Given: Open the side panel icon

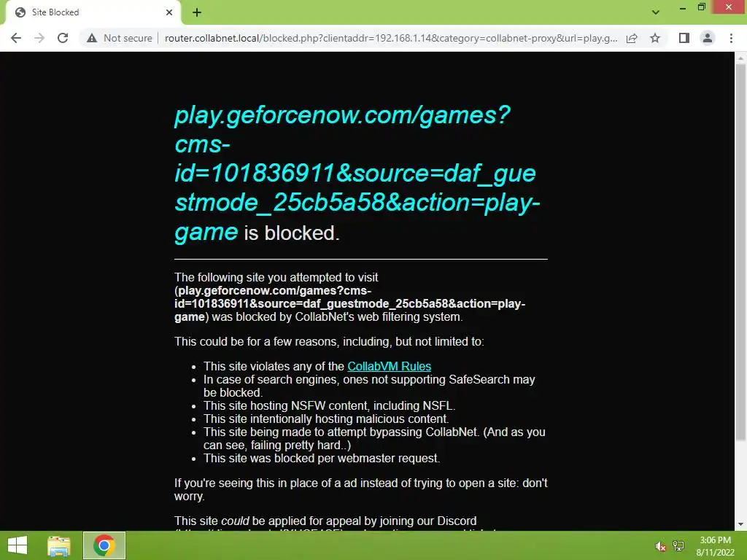Looking at the screenshot, I should point(684,38).
